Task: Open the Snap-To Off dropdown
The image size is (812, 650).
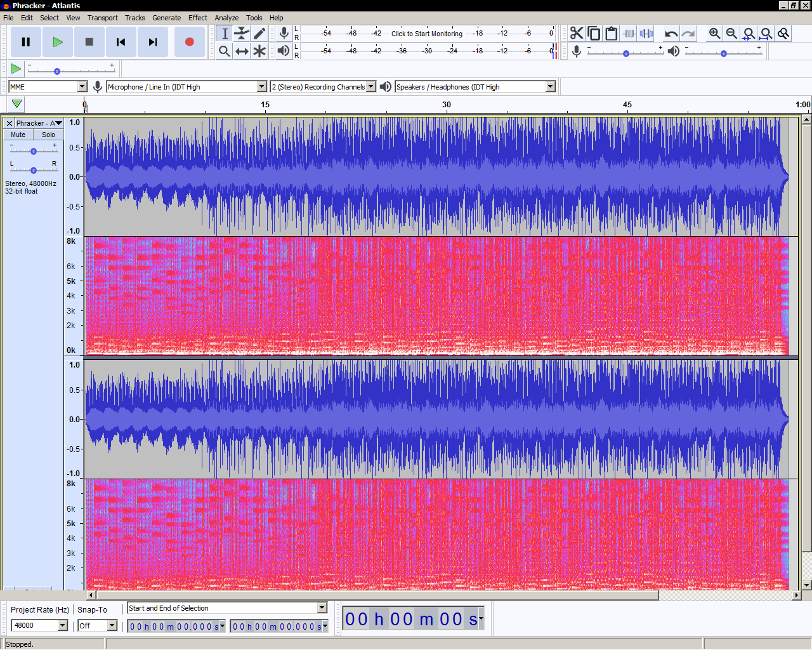Action: [x=112, y=625]
